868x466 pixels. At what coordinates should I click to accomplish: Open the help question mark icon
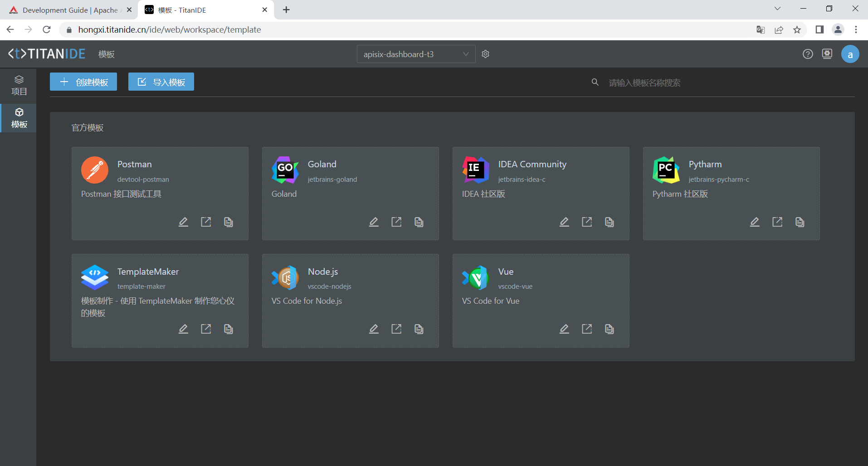pyautogui.click(x=807, y=54)
